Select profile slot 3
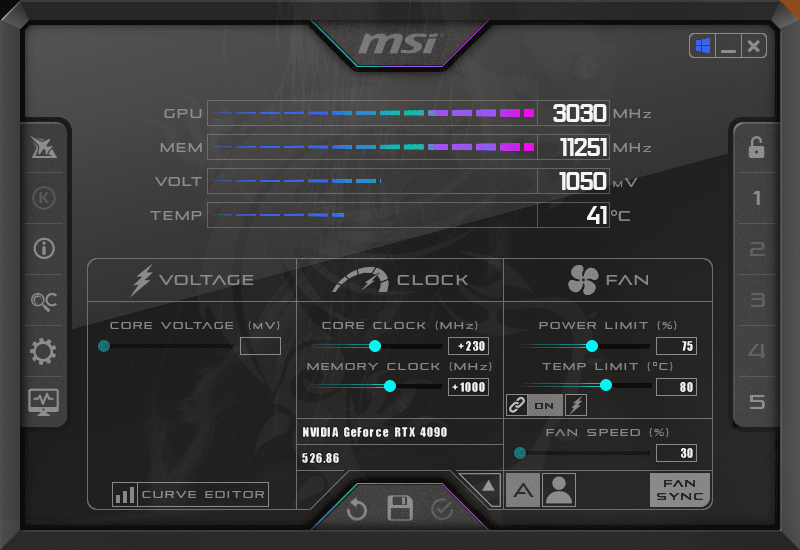The image size is (800, 550). [757, 300]
